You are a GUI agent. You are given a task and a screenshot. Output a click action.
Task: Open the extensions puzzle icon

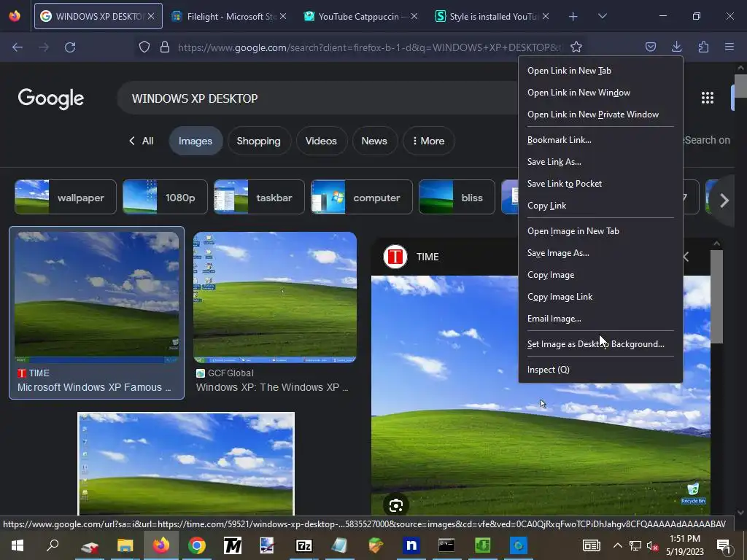(x=703, y=47)
